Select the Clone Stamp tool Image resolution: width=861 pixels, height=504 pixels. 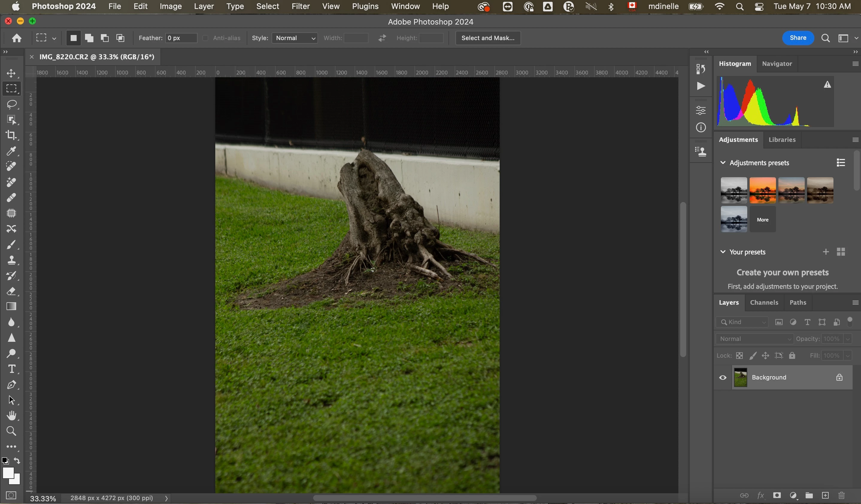tap(11, 260)
